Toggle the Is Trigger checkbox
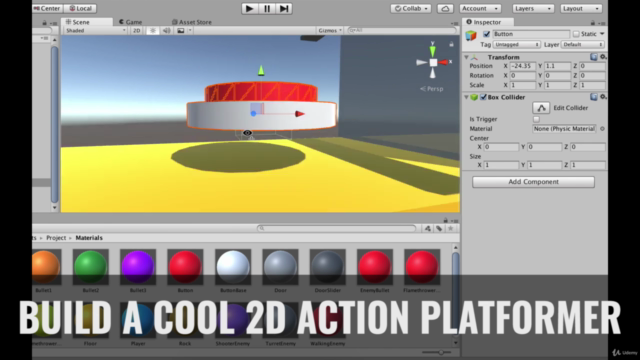 pos(536,119)
